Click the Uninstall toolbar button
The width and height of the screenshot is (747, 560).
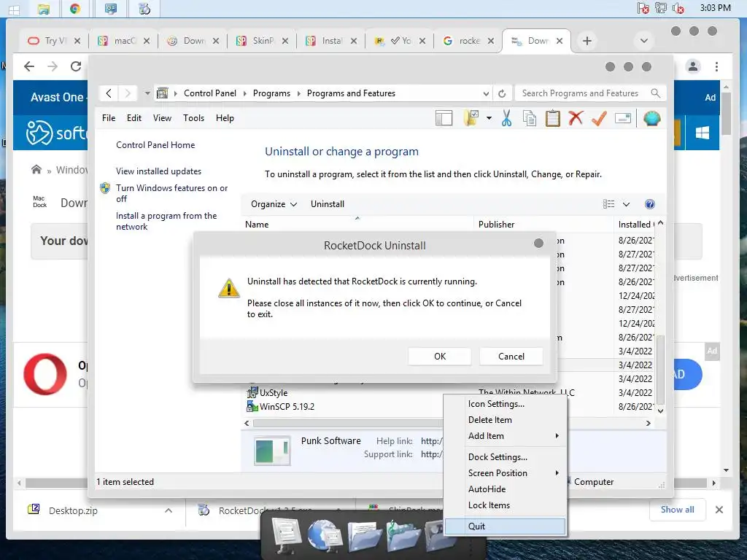pos(328,204)
